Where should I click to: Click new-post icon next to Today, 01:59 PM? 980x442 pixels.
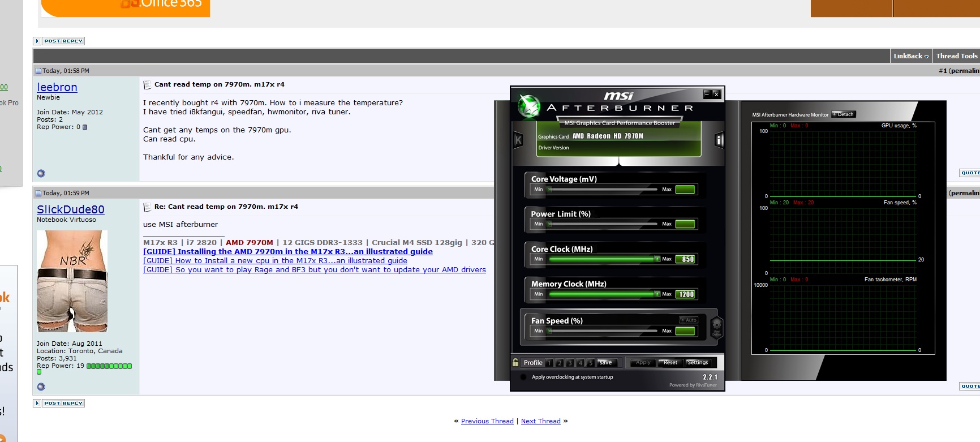point(38,194)
